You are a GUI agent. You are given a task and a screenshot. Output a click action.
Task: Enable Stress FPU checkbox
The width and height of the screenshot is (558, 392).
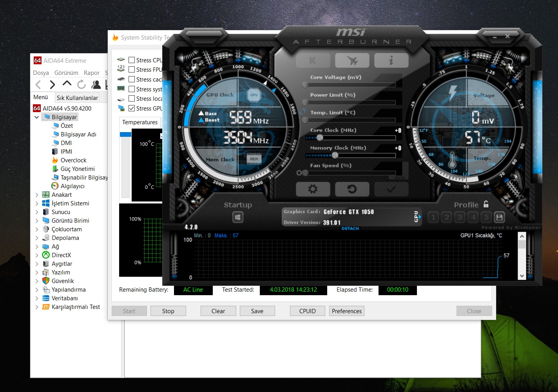(x=132, y=69)
